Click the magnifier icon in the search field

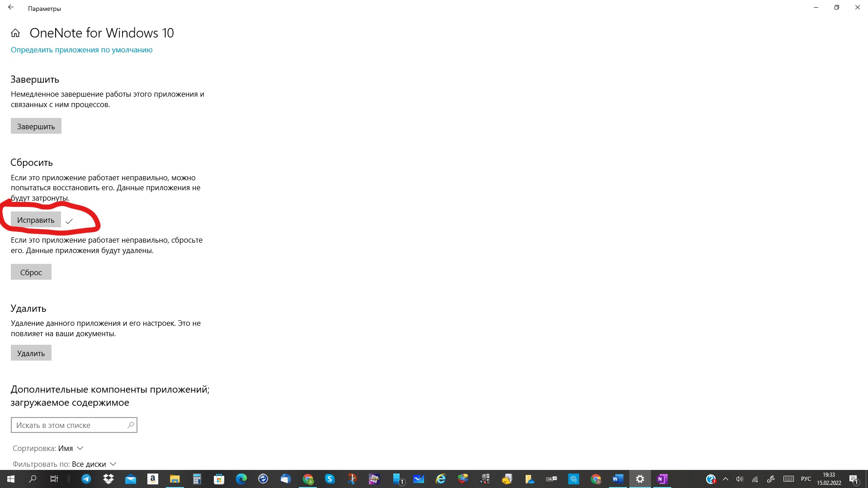coord(130,425)
